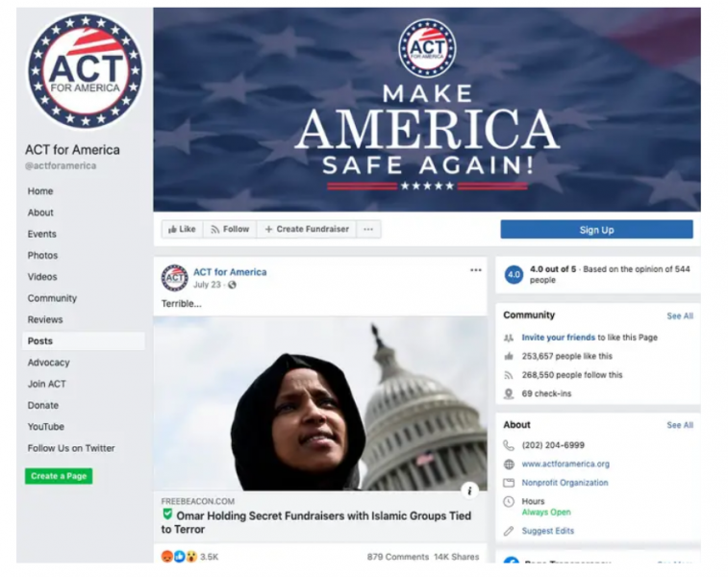Screen dimensions: 728x577
Task: Open Advocacy in the sidebar
Action: click(x=48, y=363)
